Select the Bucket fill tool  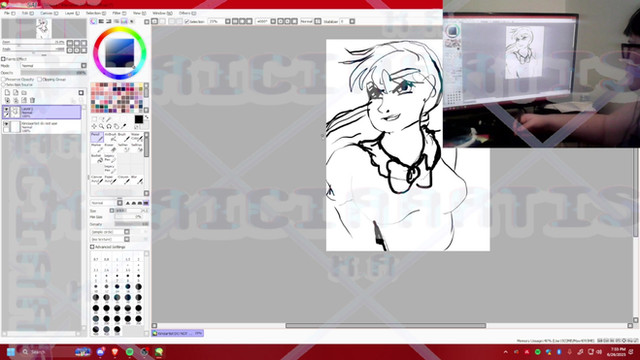[x=97, y=158]
